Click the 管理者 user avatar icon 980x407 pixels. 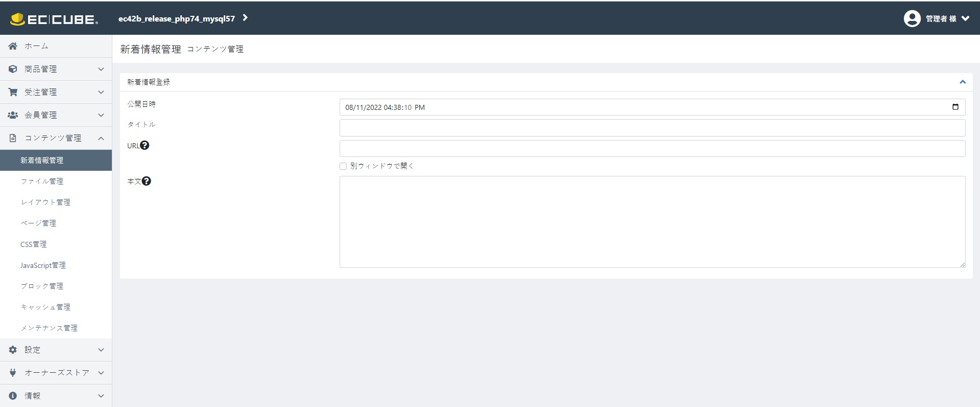[912, 18]
